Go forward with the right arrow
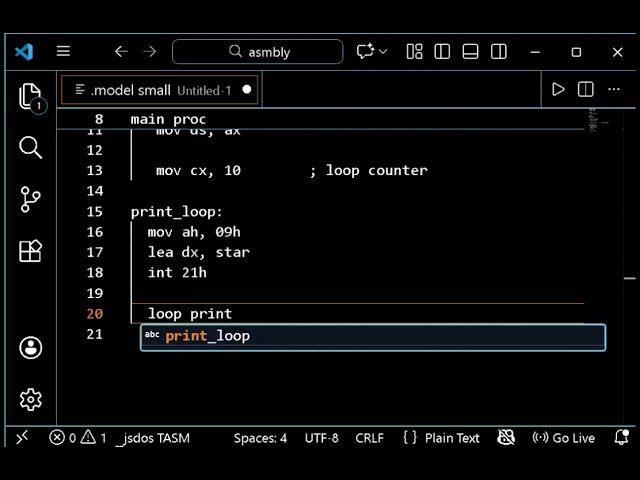This screenshot has height=480, width=640. pos(150,52)
